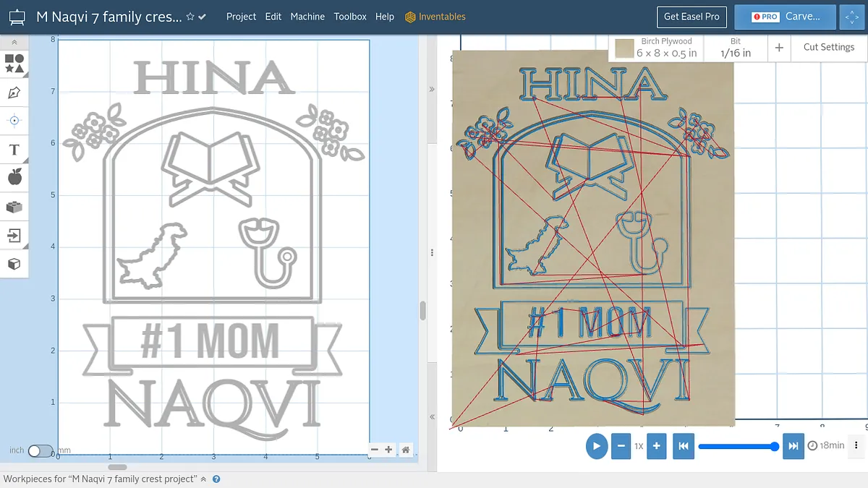Select the Text tool
The image size is (868, 488).
click(x=14, y=150)
